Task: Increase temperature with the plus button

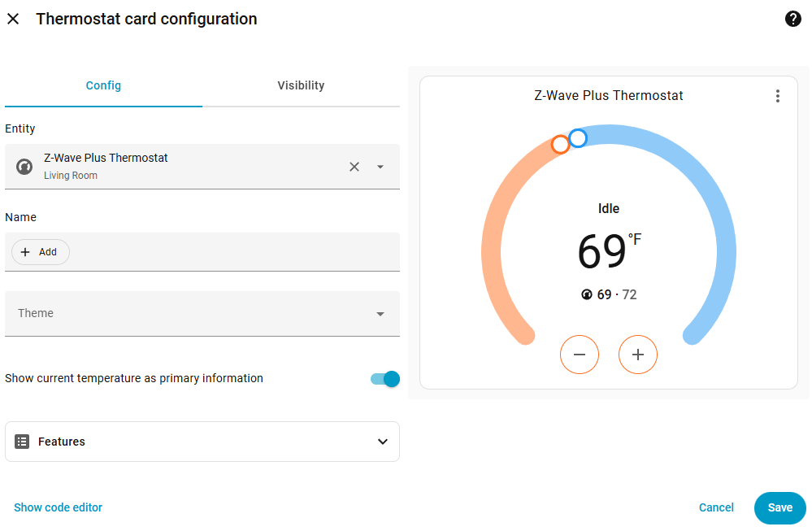Action: 638,355
